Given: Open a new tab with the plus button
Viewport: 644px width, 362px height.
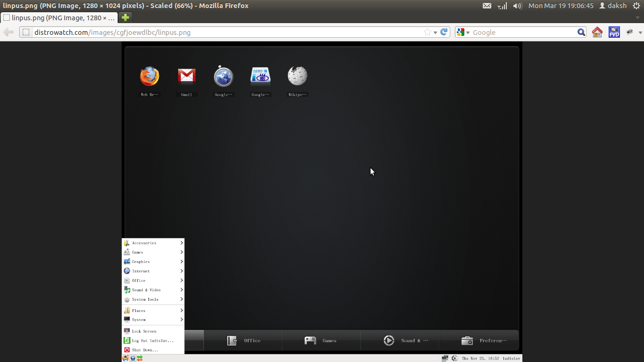Looking at the screenshot, I should (x=125, y=16).
